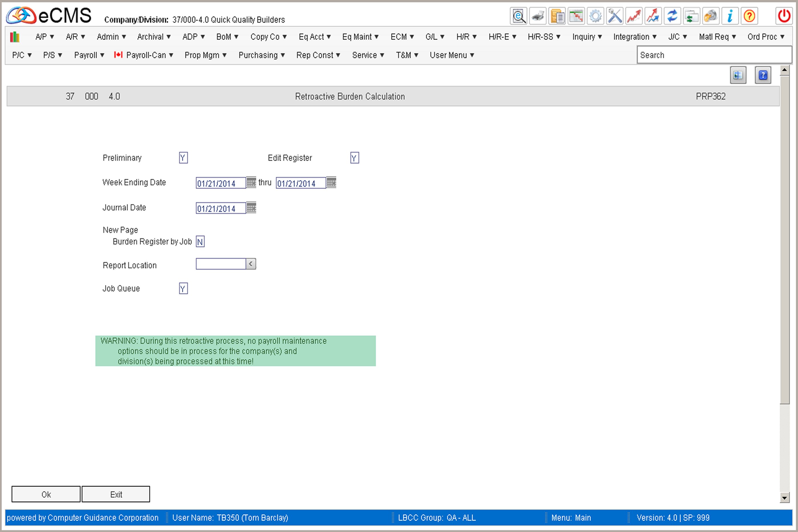Click the blue panel layout icon above form
The height and width of the screenshot is (532, 798).
[738, 75]
